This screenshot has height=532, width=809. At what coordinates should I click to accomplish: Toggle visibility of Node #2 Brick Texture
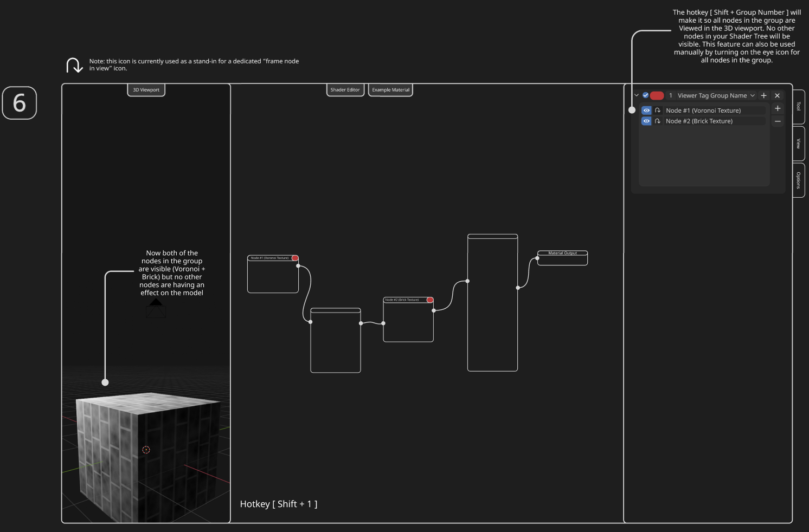pos(646,121)
